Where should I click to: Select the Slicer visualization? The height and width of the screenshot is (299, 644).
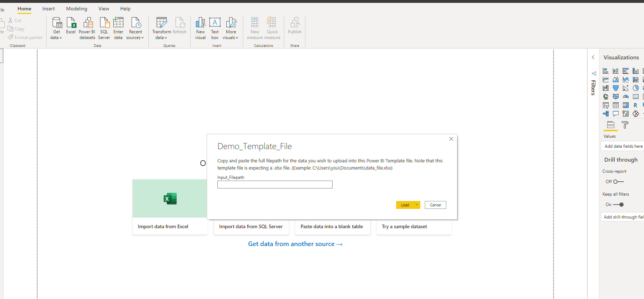pos(606,105)
